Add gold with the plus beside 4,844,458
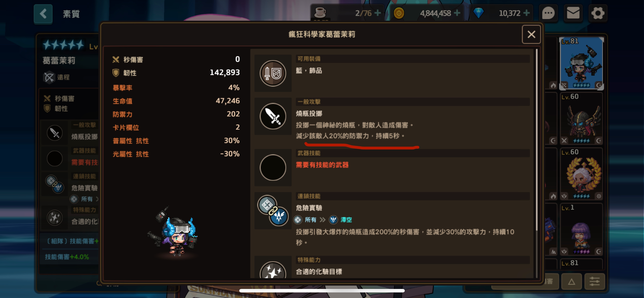644x298 pixels. pyautogui.click(x=457, y=13)
